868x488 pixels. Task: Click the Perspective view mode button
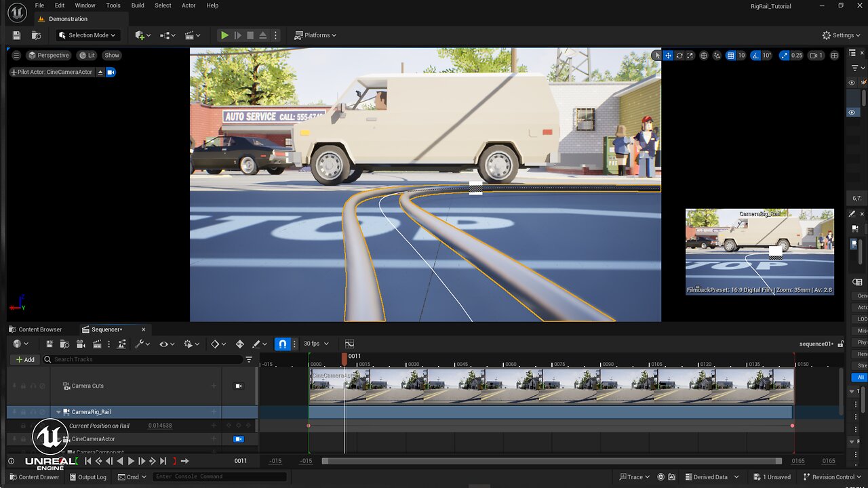(48, 56)
